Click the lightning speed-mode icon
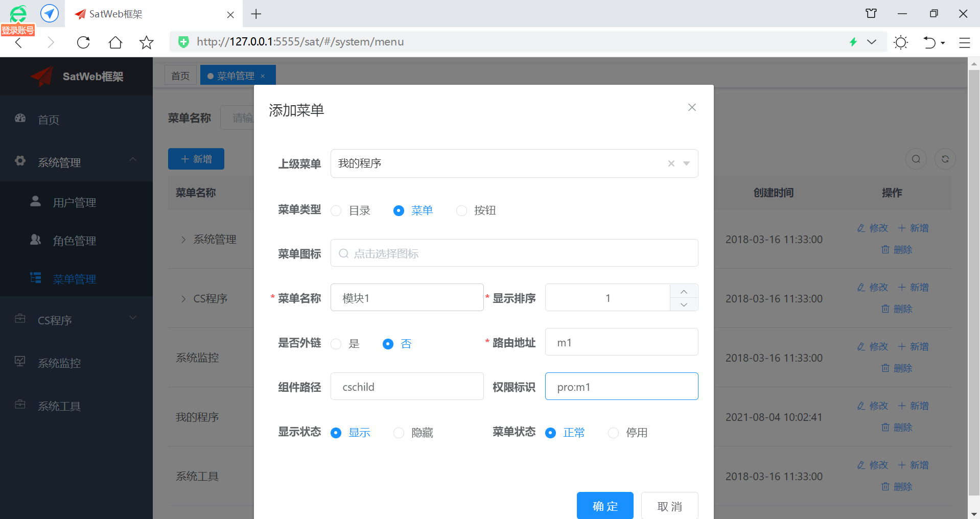This screenshot has width=980, height=519. (x=853, y=42)
